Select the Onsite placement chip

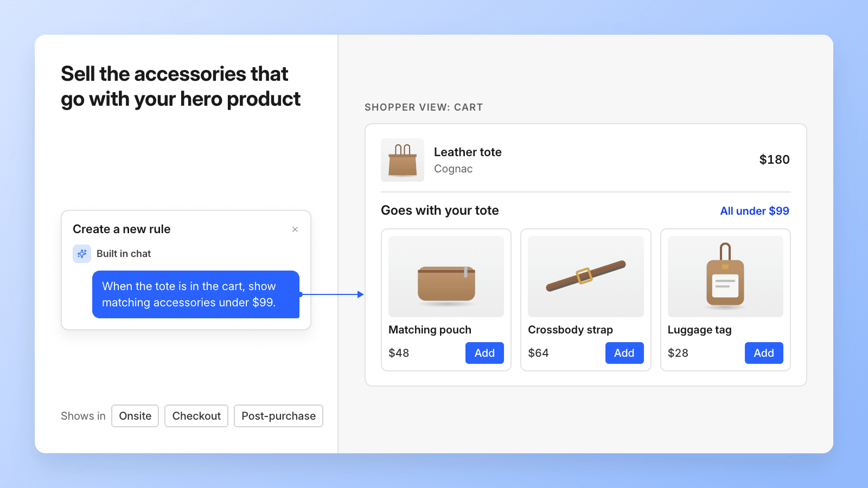(x=135, y=416)
